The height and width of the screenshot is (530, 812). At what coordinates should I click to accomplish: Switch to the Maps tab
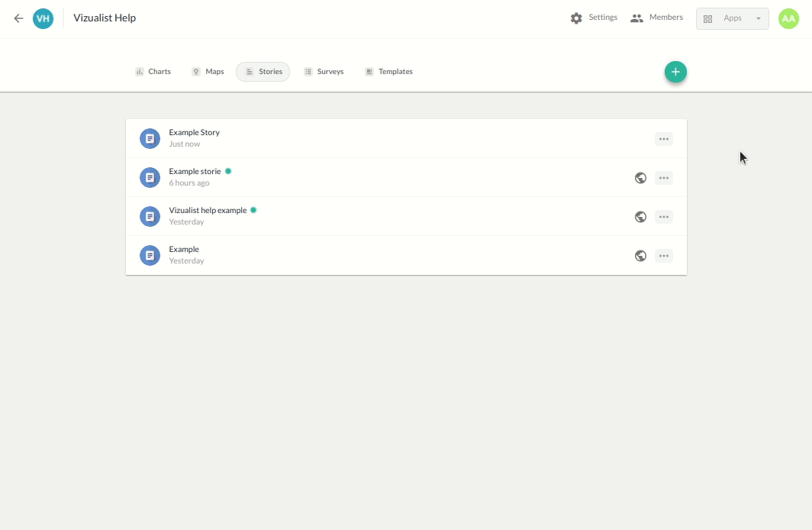point(208,72)
